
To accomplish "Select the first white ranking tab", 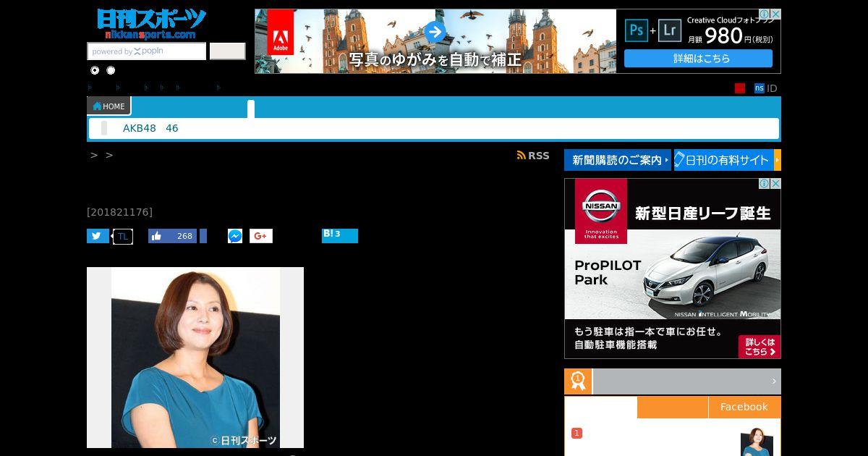I will coord(601,407).
